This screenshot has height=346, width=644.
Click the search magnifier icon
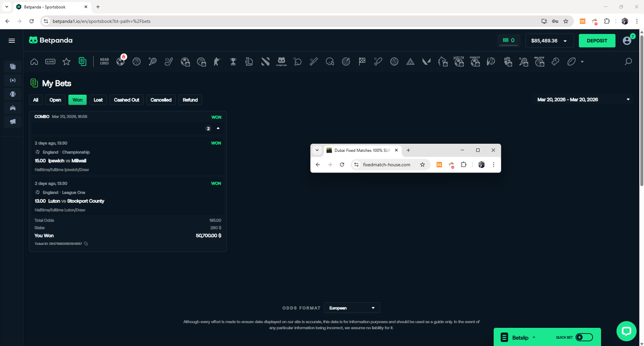[628, 62]
